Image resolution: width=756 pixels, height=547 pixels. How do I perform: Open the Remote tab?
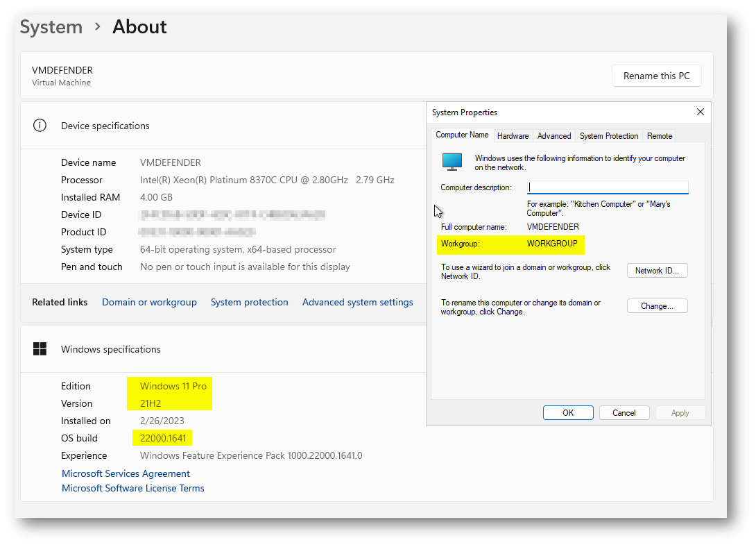[659, 136]
